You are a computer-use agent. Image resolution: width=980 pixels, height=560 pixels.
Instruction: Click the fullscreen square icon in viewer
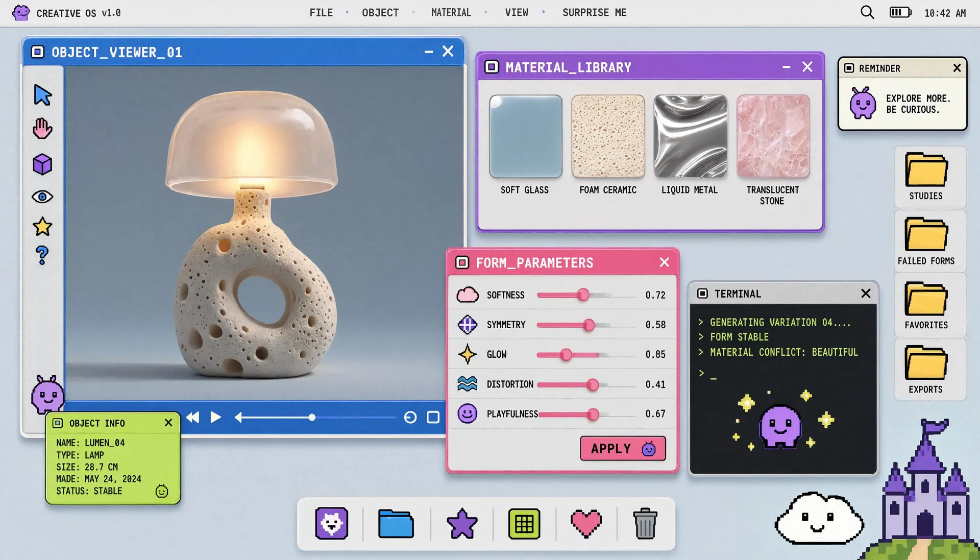click(x=433, y=418)
